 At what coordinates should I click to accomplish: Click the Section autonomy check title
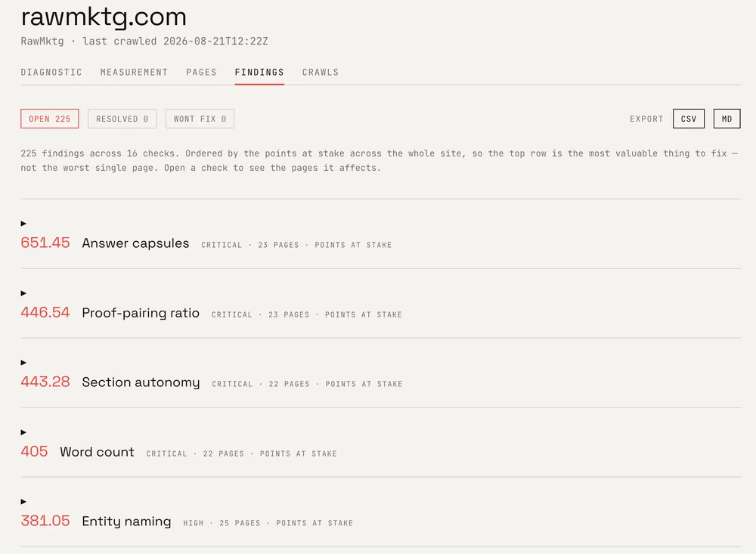(141, 382)
